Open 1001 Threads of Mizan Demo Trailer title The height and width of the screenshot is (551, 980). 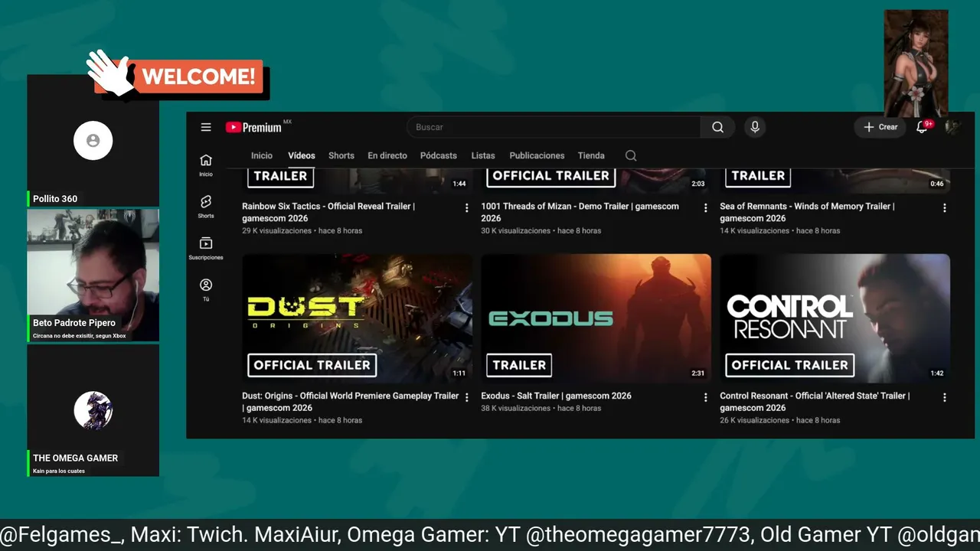tap(580, 212)
